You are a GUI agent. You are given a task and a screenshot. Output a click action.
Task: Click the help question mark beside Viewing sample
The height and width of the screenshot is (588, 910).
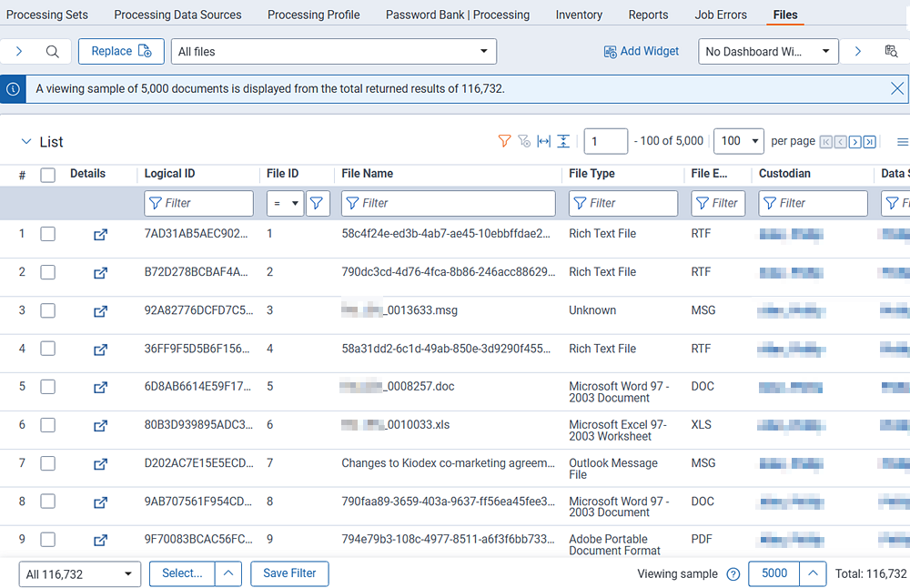click(x=733, y=573)
